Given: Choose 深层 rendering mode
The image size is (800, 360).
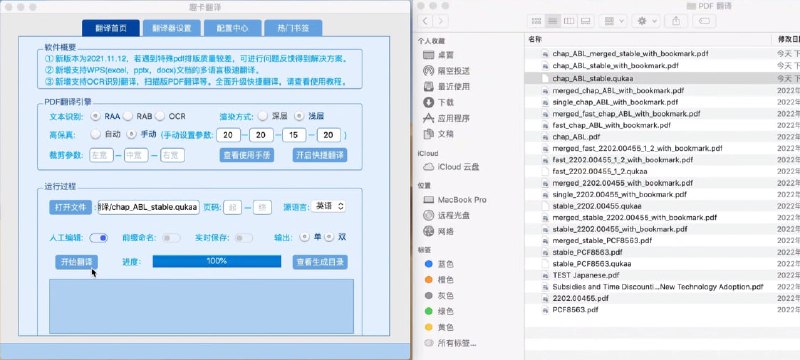Looking at the screenshot, I should coord(262,116).
